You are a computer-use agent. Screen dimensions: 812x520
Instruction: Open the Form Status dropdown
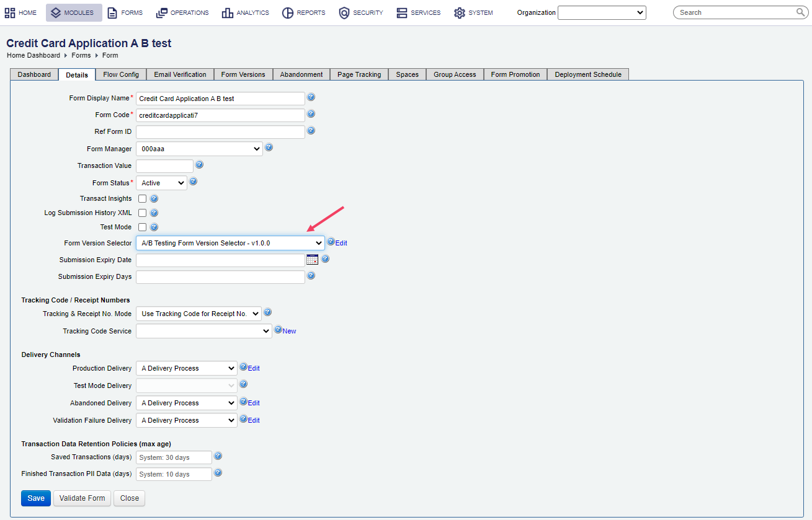click(161, 182)
